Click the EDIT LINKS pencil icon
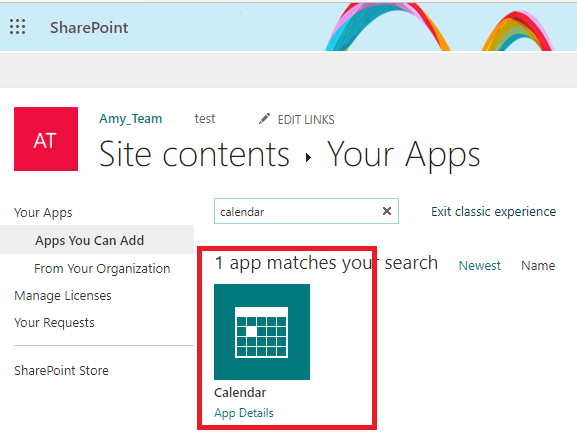 (x=264, y=119)
